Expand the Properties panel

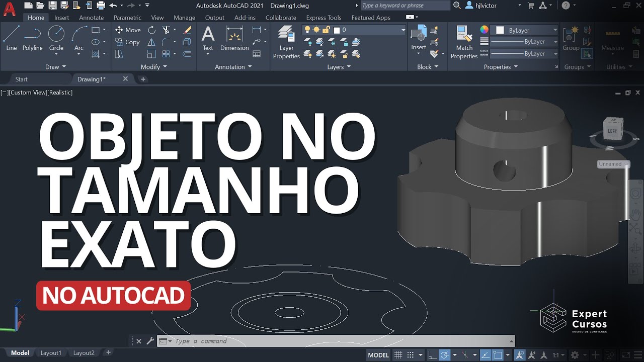point(501,67)
